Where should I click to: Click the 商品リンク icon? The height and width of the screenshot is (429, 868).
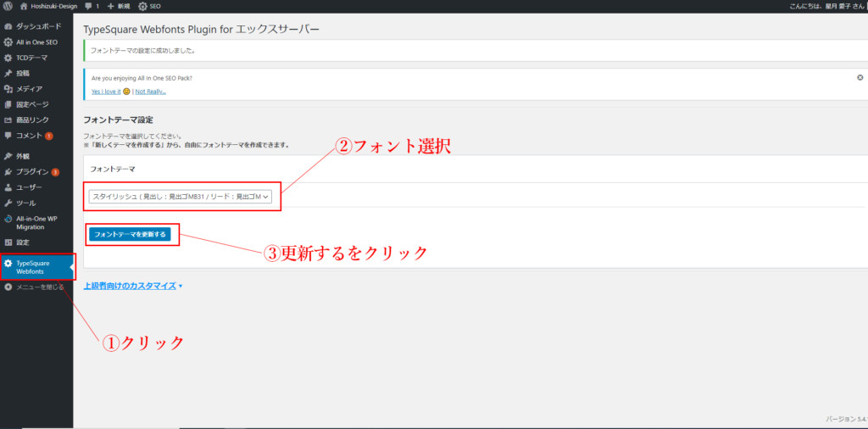coord(8,120)
